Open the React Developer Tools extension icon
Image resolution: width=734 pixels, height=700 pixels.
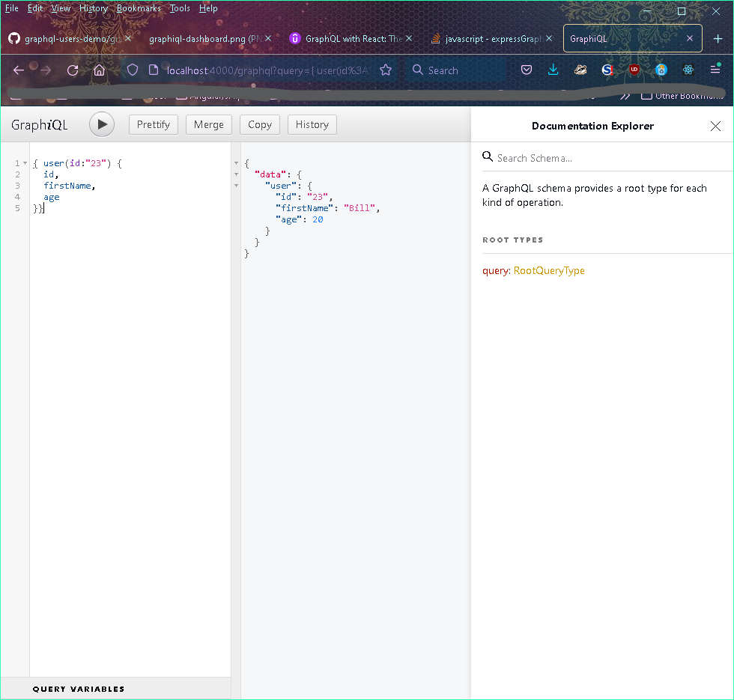coord(688,70)
